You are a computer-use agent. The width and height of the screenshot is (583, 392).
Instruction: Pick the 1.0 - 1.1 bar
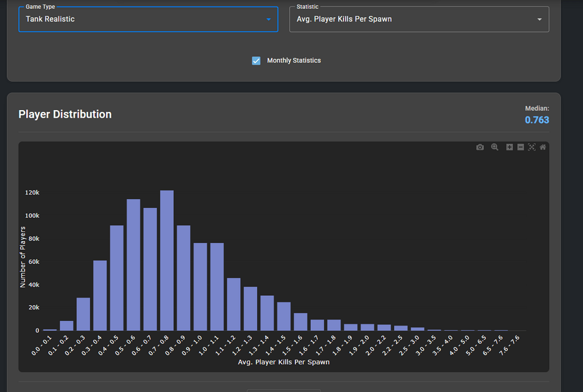(x=217, y=287)
